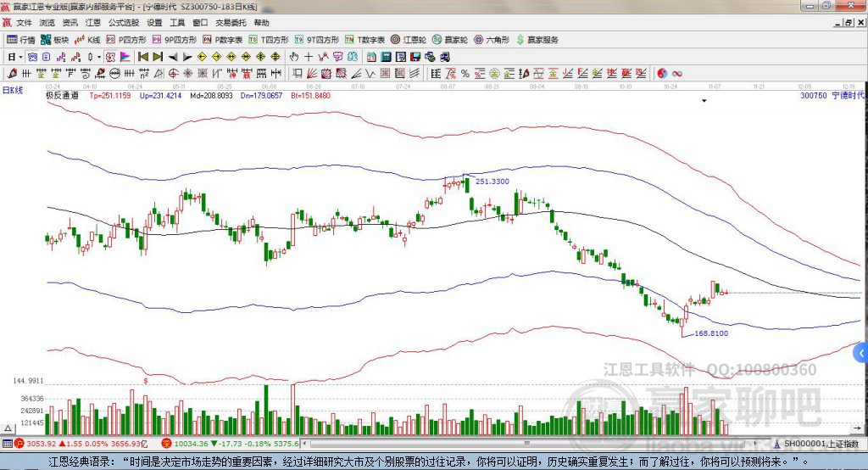
Task: Open the T数字表 tool
Action: point(364,40)
